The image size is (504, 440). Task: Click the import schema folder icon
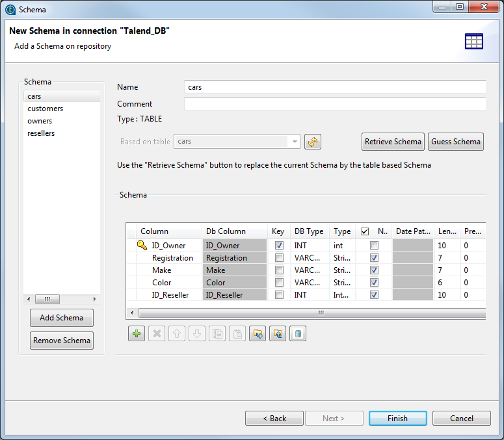(258, 333)
